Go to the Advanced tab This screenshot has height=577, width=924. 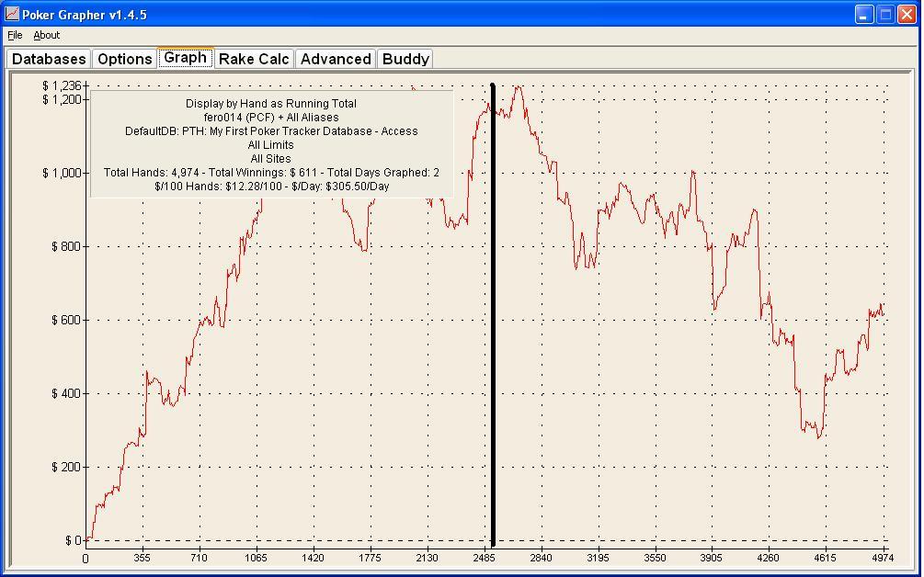[336, 59]
